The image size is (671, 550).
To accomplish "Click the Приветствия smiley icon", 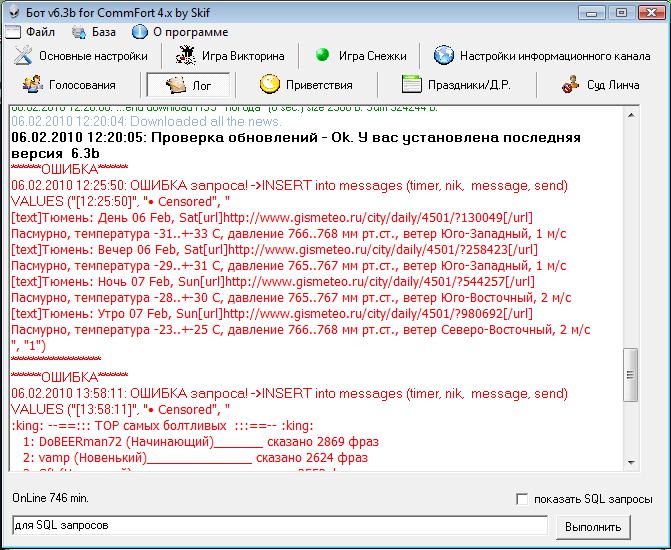I will tap(269, 85).
